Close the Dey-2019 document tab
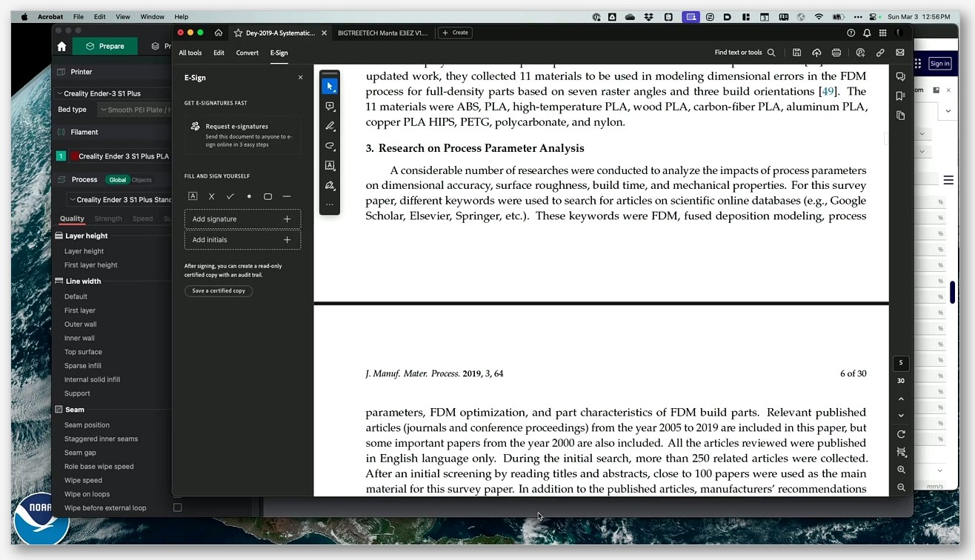Viewport: 975px width, 560px height. 325,33
